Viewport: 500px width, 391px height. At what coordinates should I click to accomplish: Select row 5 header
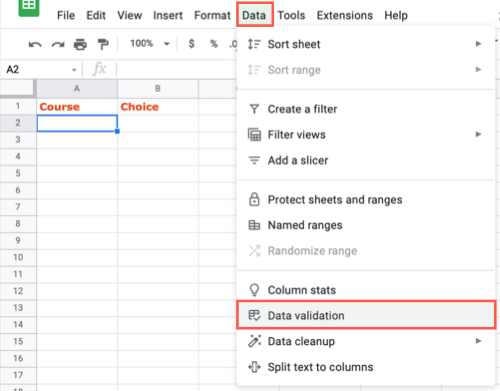pyautogui.click(x=18, y=173)
